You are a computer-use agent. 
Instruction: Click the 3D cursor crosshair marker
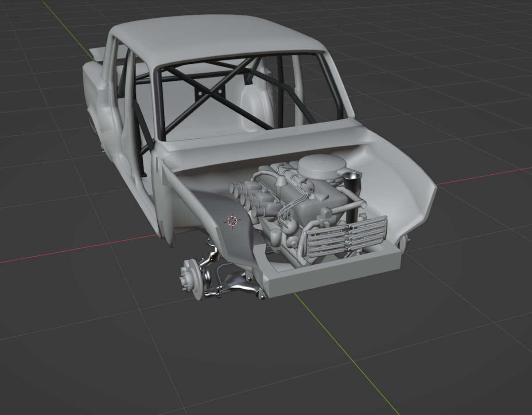233,221
